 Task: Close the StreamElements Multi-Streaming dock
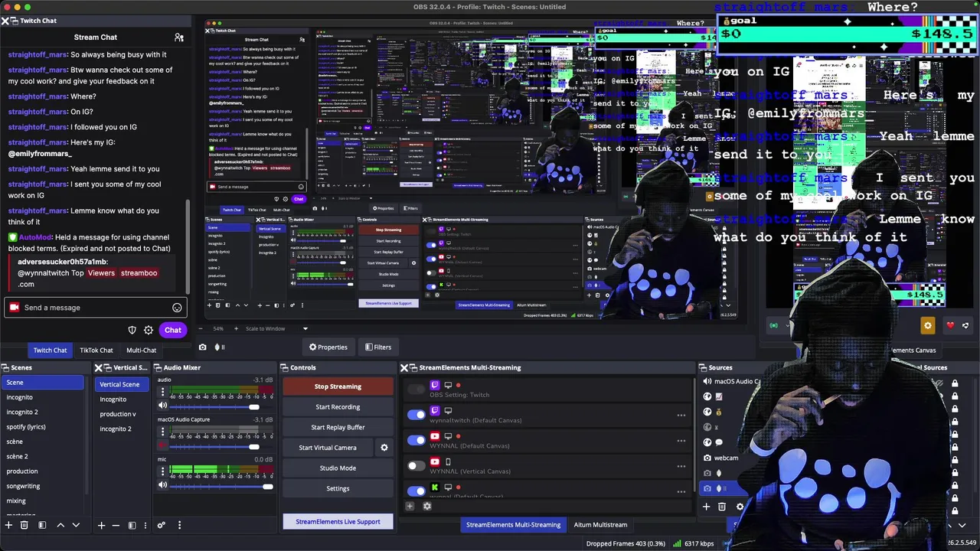pyautogui.click(x=404, y=367)
